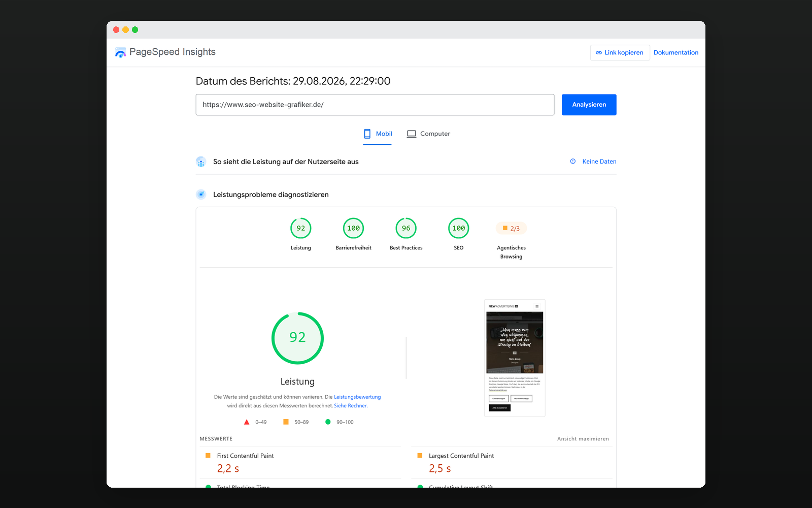Click the URL input field
Viewport: 812px width, 508px height.
click(375, 105)
